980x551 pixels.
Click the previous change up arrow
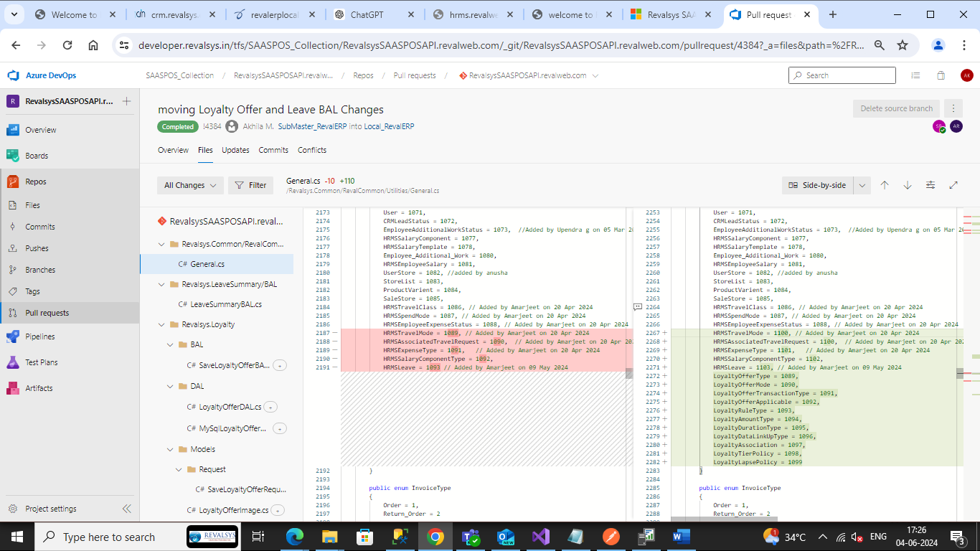[x=885, y=185]
